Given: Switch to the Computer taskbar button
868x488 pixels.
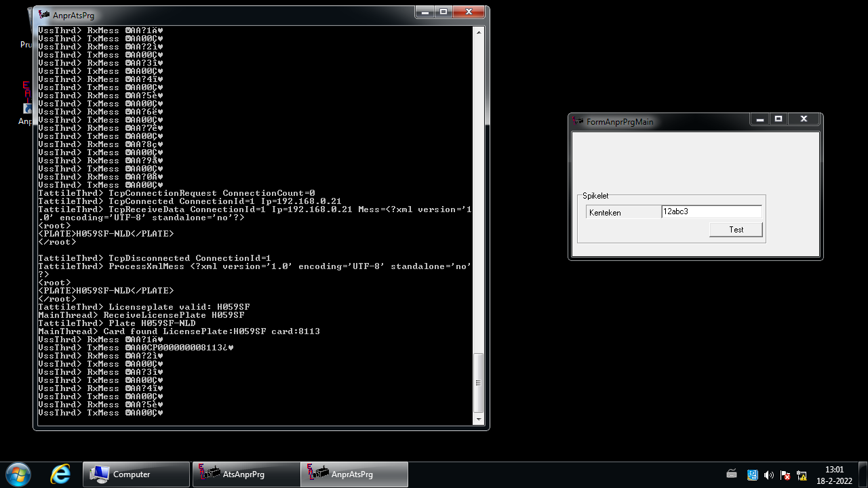Looking at the screenshot, I should tap(136, 474).
